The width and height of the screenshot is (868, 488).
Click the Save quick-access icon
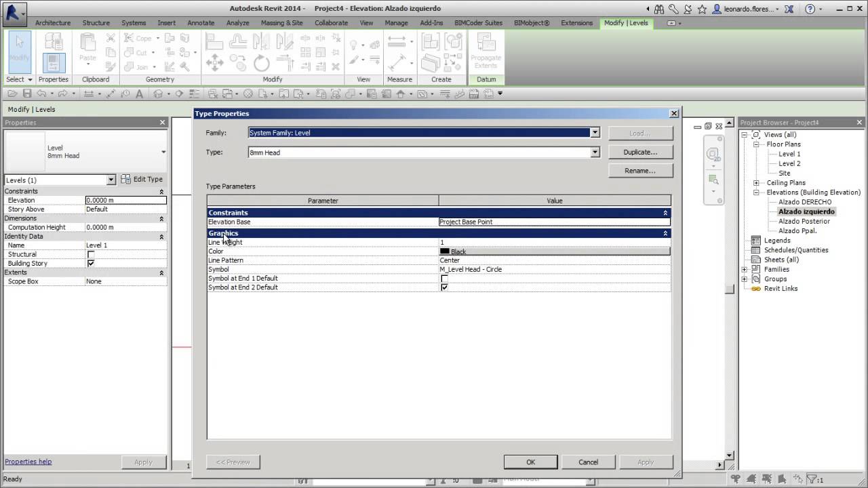click(x=27, y=94)
